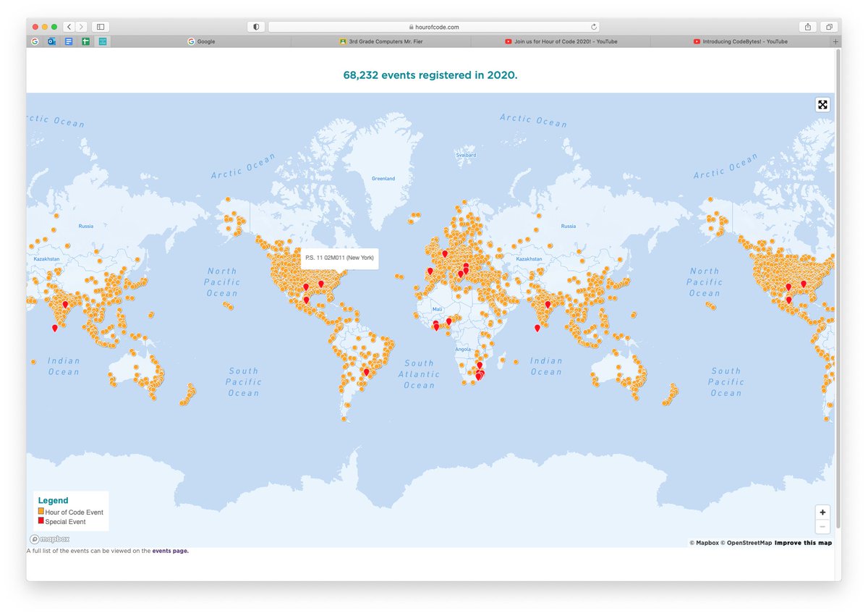Click the Svalbard map label
Screen dimensions: 868x616
[467, 155]
